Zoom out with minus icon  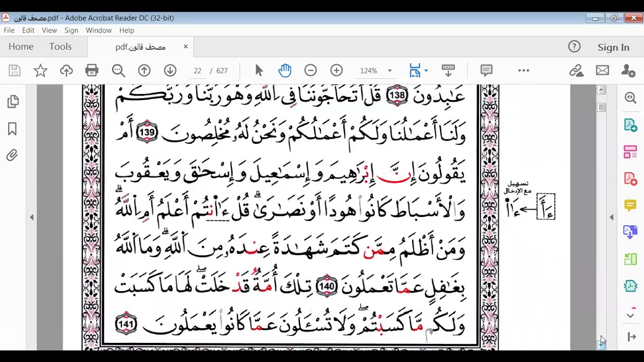310,70
